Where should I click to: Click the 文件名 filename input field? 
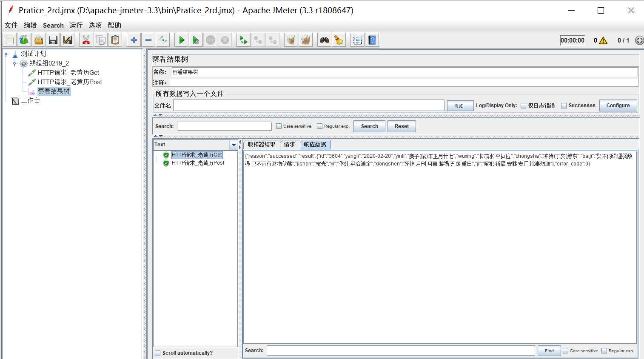[x=309, y=105]
